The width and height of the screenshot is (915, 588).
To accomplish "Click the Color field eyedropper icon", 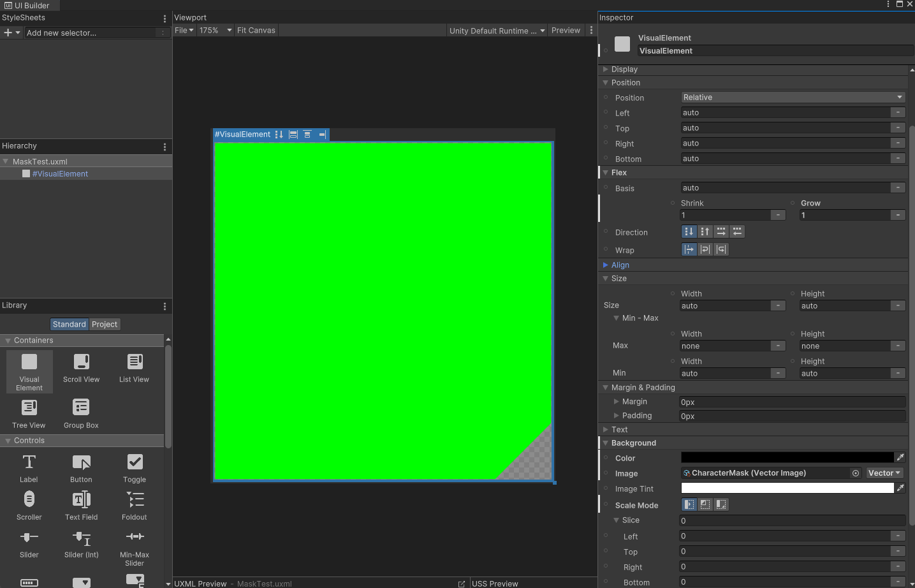I will (900, 457).
